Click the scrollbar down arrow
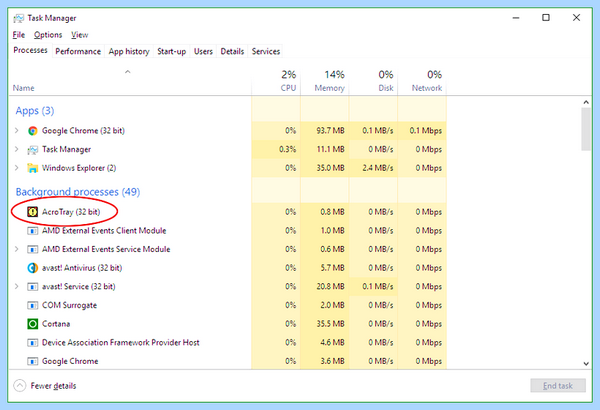Screen dimensions: 600x410 [586, 364]
